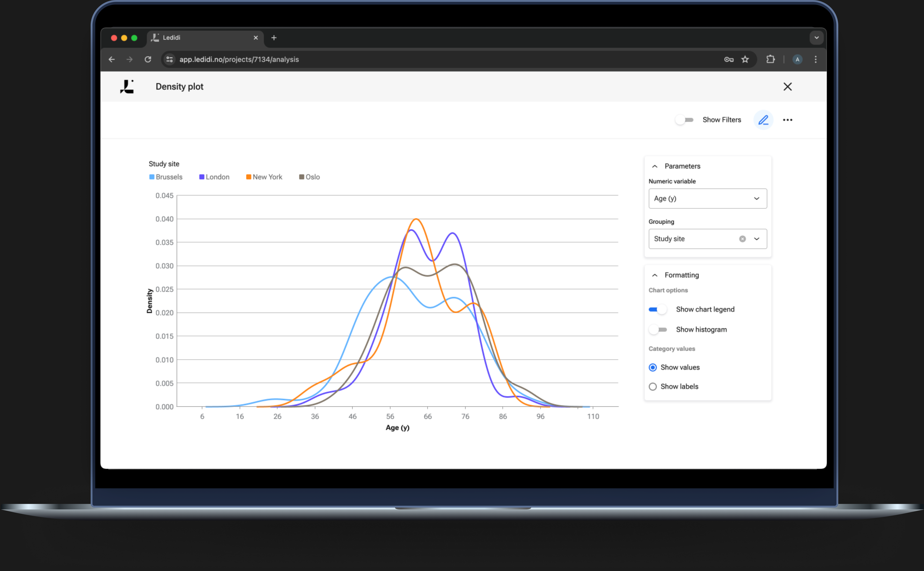
Task: Click the blue pencil edit icon
Action: (x=763, y=120)
